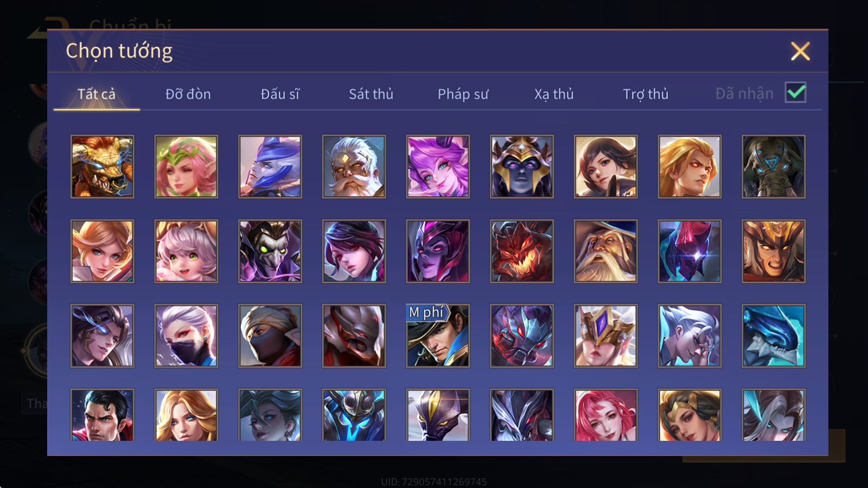Select the masked white-haired ninja girl
Viewport: 868px width, 488px height.
[186, 336]
